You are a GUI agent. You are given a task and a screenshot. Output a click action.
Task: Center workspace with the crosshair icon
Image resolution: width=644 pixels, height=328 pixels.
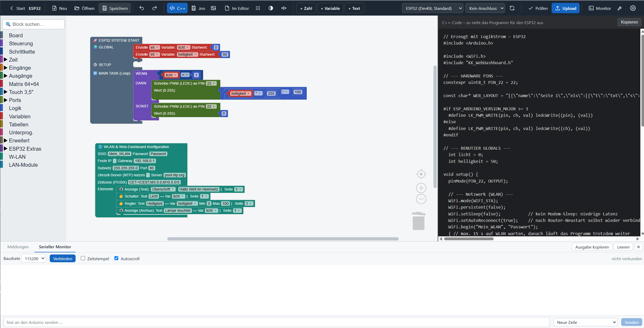(x=421, y=174)
